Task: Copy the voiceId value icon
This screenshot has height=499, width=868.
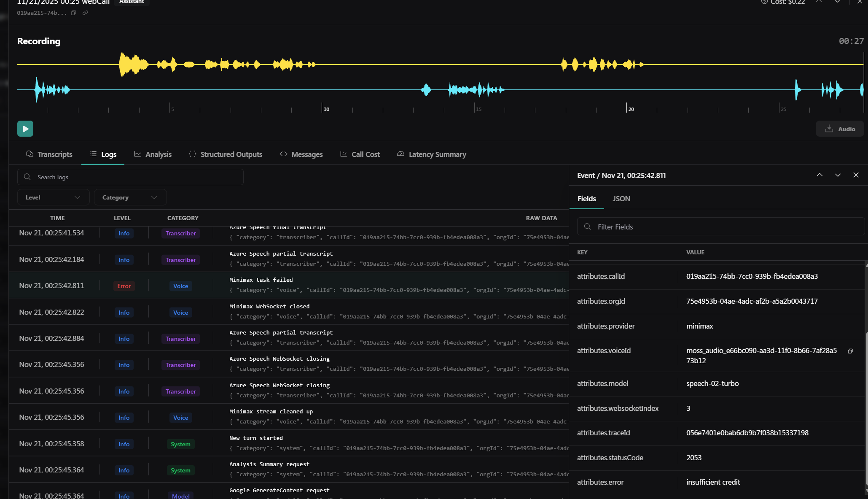Action: 850,351
